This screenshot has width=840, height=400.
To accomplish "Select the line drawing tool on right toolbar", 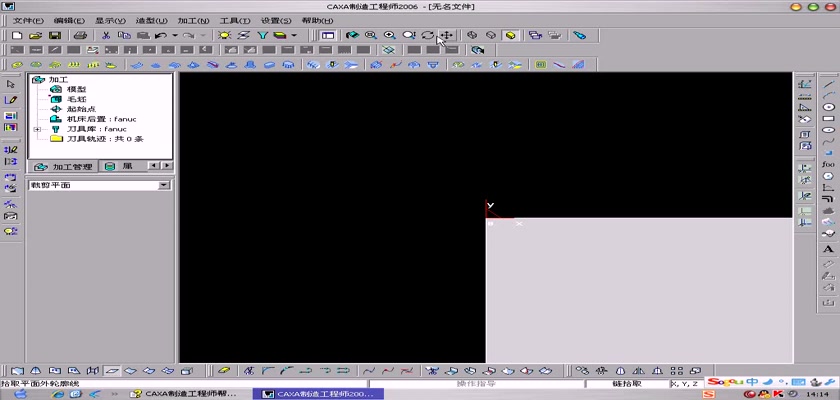I will 828,84.
